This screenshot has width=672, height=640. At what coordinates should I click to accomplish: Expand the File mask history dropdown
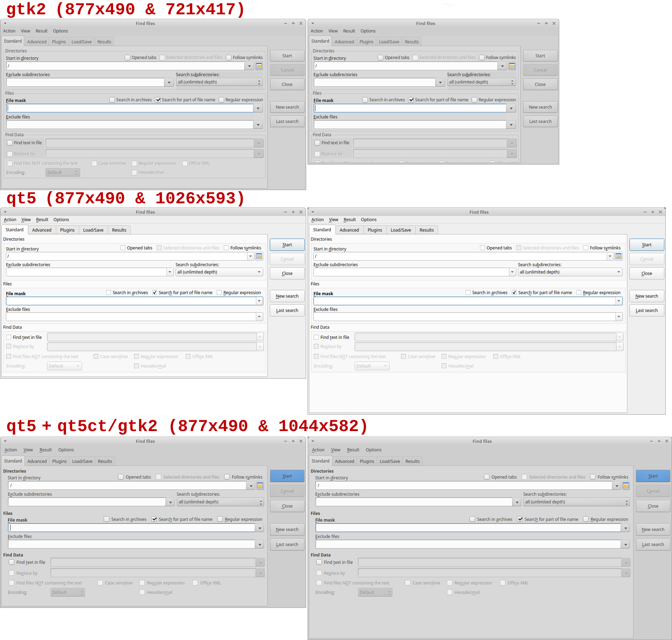coord(258,108)
